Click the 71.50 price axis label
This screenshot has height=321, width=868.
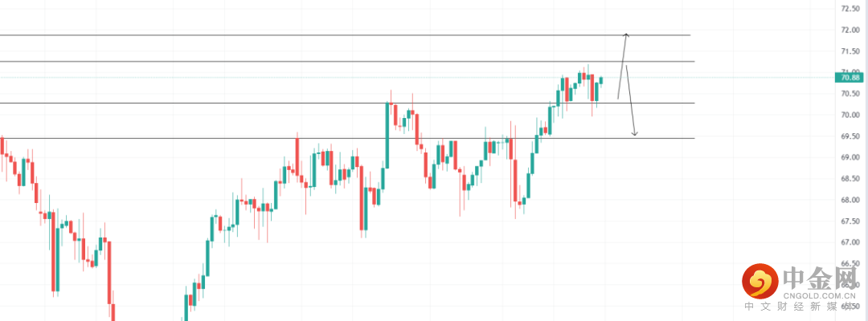point(850,51)
